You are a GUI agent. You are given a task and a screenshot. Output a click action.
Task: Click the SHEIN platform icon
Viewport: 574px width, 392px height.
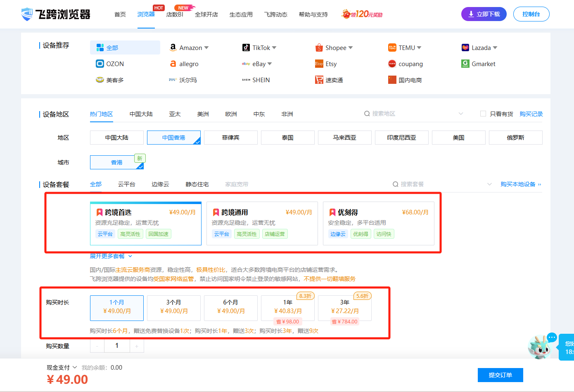click(x=246, y=80)
